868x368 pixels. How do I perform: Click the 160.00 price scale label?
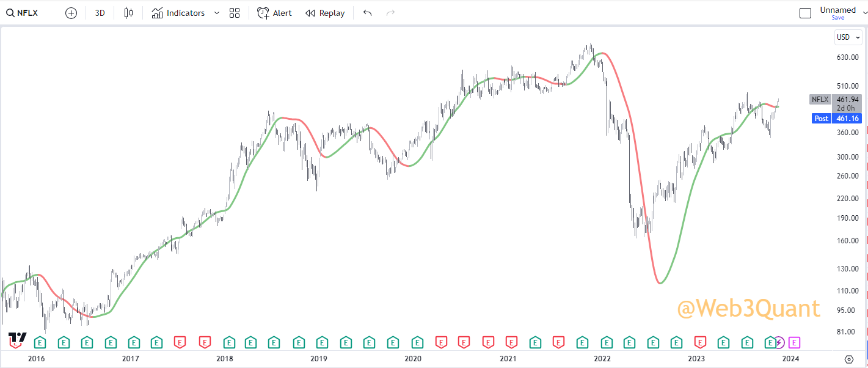(x=848, y=241)
